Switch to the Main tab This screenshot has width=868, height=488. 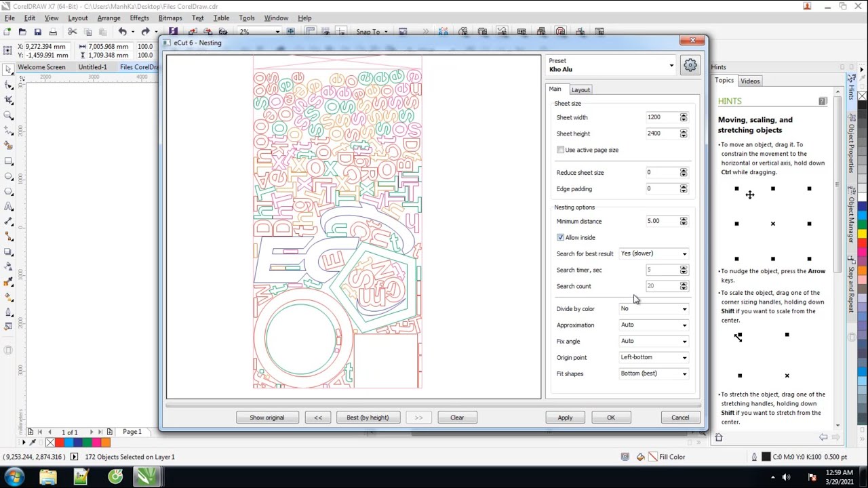pyautogui.click(x=555, y=89)
